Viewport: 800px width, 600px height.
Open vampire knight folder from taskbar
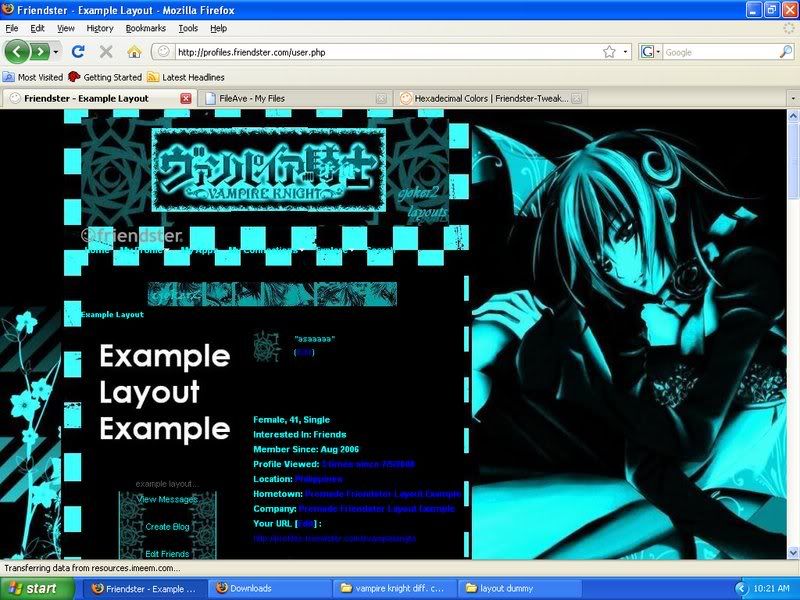tap(398, 588)
